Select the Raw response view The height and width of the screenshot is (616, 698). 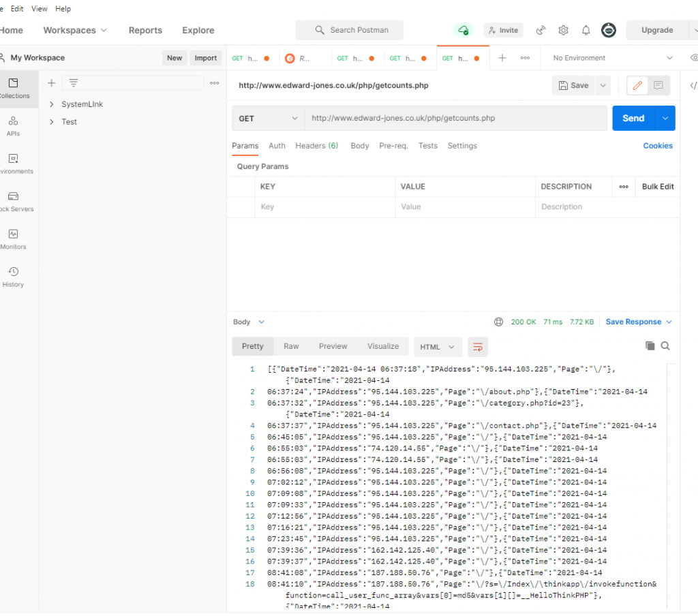coord(291,346)
